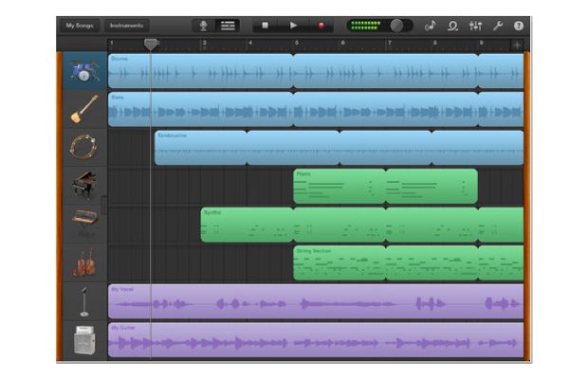Screen dimensions: 588x379
Task: Open song sections with the plus button
Action: pyautogui.click(x=517, y=45)
